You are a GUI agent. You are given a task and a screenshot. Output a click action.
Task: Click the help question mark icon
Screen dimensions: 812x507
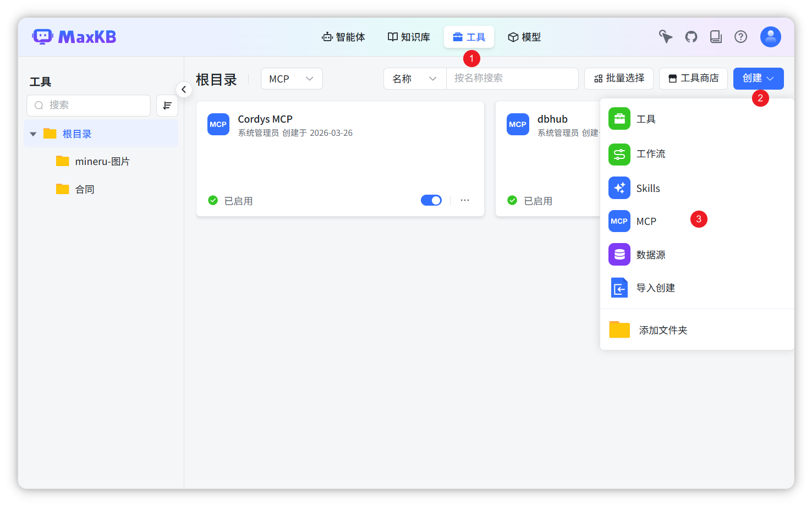pyautogui.click(x=741, y=37)
